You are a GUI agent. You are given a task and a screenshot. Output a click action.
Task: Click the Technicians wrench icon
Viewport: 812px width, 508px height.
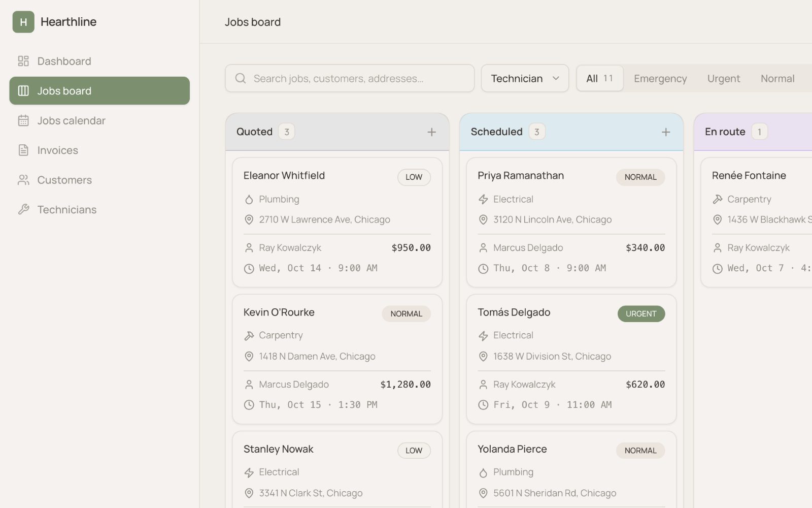point(23,210)
